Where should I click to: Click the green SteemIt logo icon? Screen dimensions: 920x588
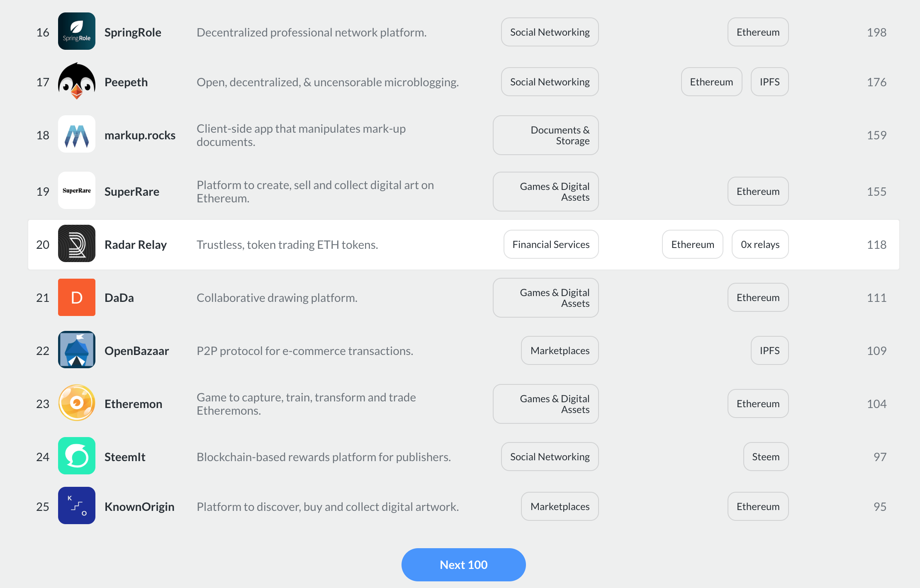77,456
